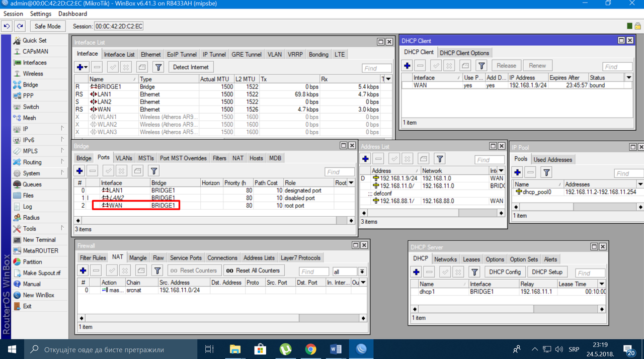Open Bridge in the sidebar
Screen dimensions: 644x359
(x=30, y=84)
